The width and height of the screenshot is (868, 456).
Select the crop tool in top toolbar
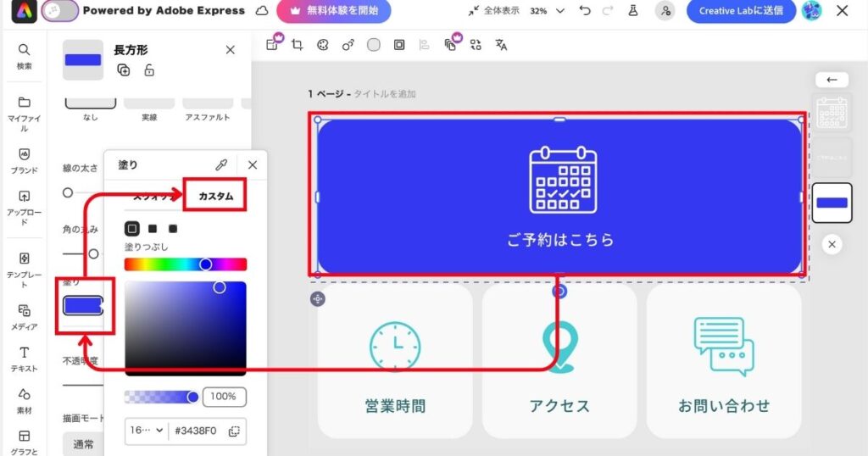(297, 45)
